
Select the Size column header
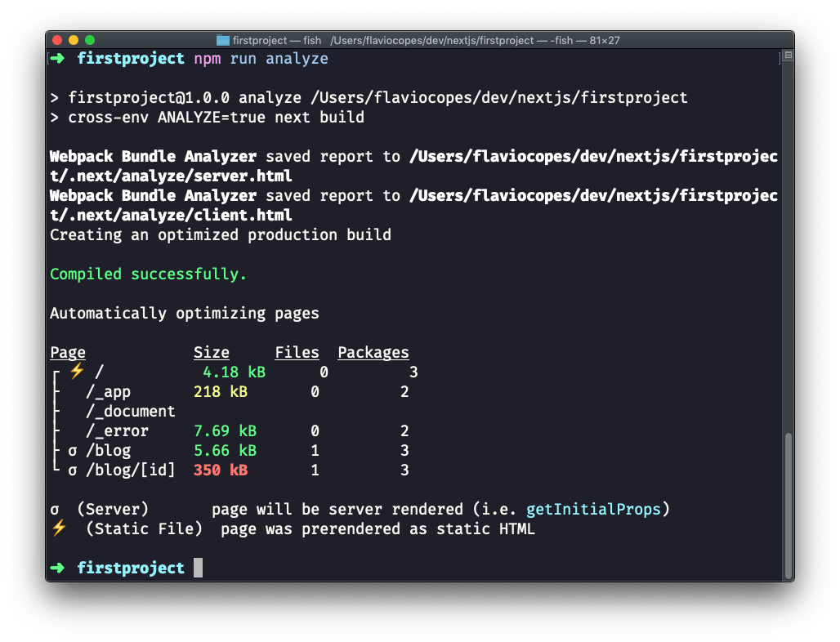pos(211,352)
